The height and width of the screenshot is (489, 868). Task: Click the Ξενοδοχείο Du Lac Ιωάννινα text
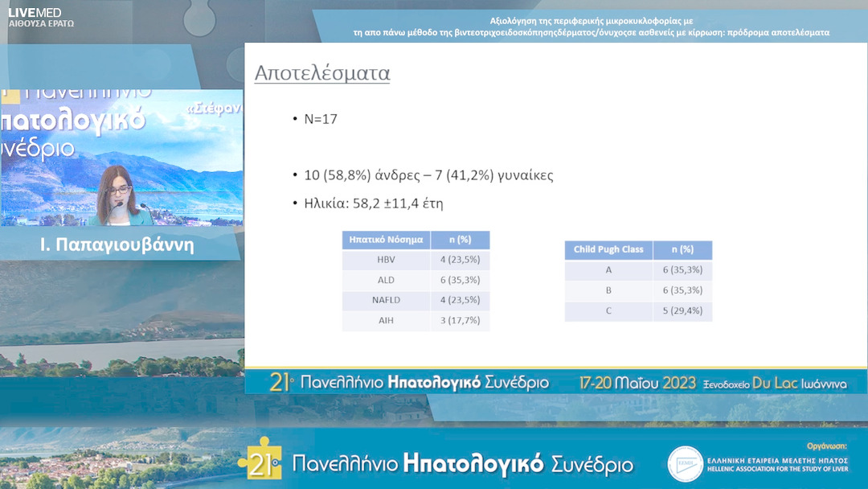(775, 383)
